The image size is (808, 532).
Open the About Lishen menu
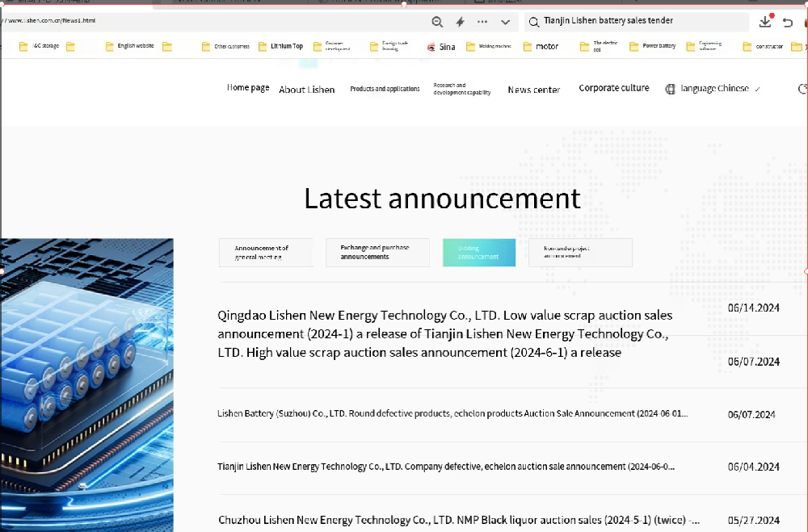(x=306, y=90)
